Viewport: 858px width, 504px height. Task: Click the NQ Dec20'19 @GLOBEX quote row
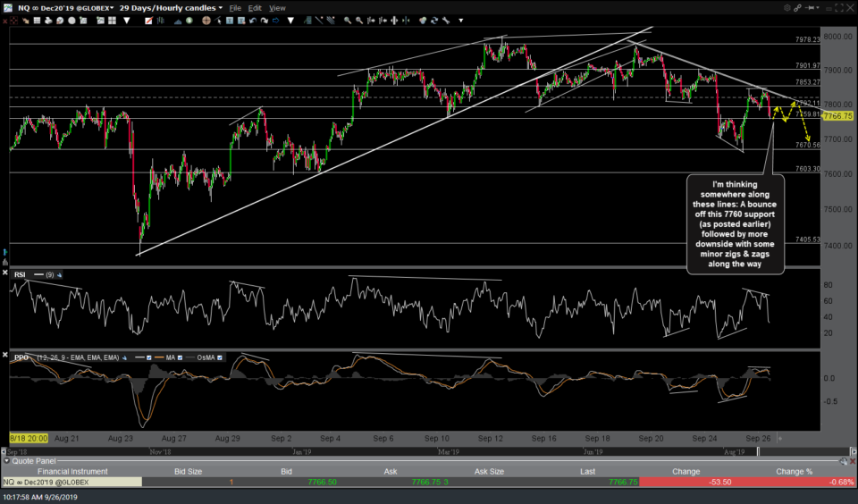[429, 483]
